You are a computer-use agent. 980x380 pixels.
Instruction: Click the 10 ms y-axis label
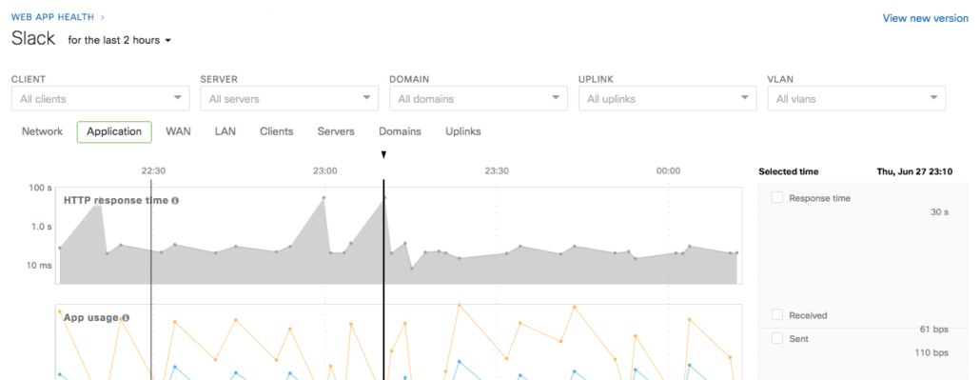pos(39,266)
